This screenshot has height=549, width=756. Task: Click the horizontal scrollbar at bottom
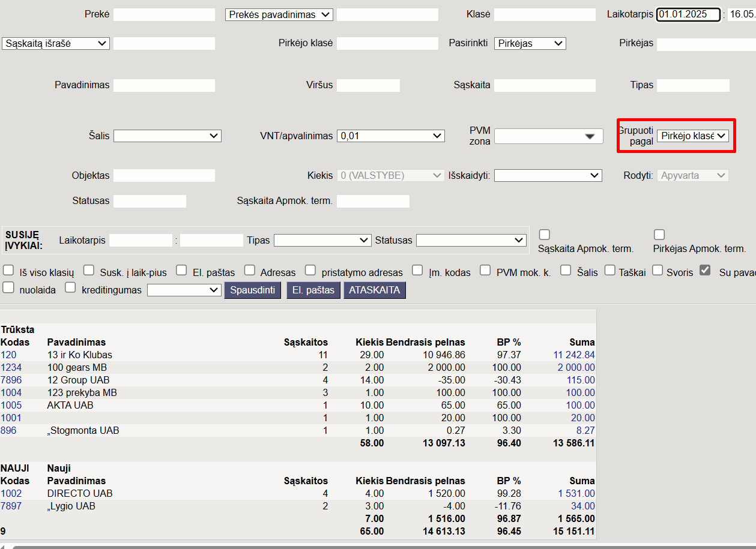click(383, 547)
